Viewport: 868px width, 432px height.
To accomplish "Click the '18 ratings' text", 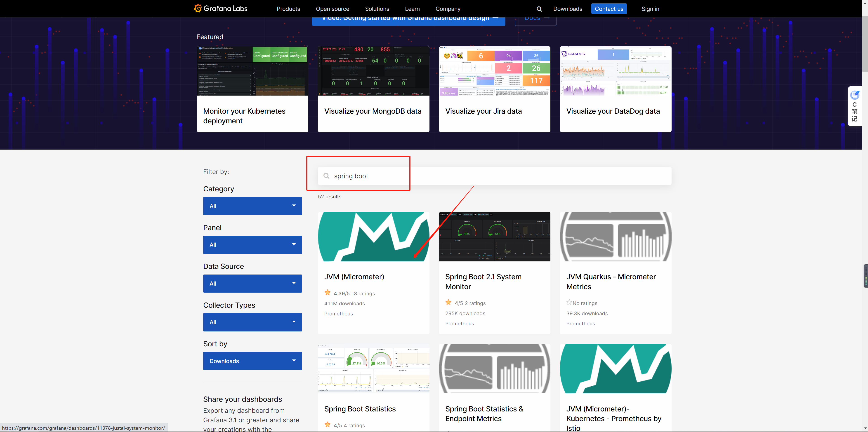I will (363, 294).
